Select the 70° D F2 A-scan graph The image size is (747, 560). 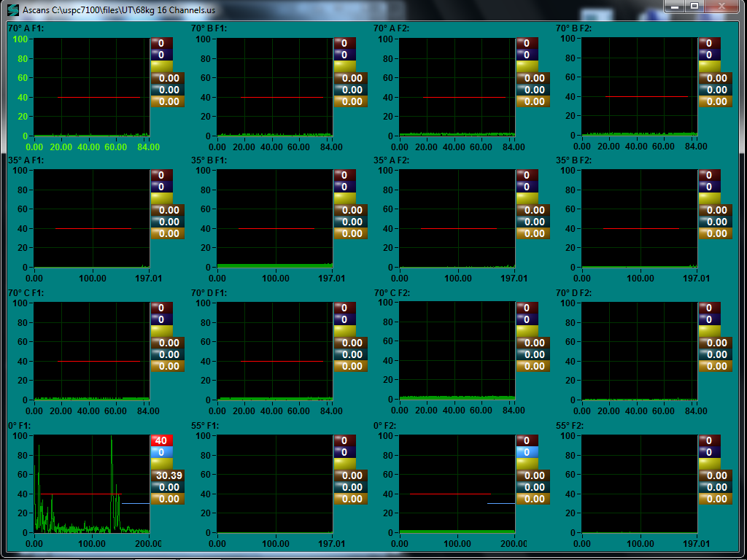(x=639, y=351)
